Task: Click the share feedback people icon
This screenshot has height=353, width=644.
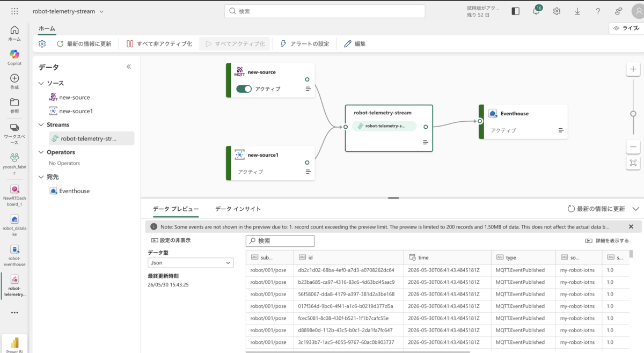Action: tap(619, 11)
